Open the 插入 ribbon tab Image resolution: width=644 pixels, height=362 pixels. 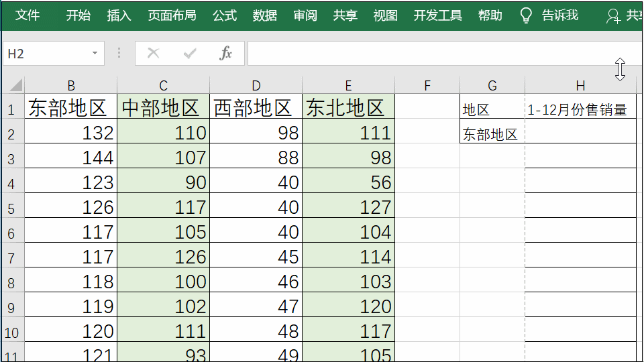pos(119,15)
